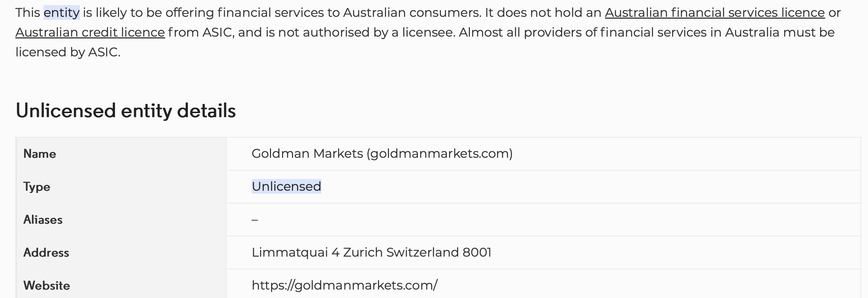This screenshot has height=298, width=868.
Task: Click the Address row label
Action: coord(46,253)
